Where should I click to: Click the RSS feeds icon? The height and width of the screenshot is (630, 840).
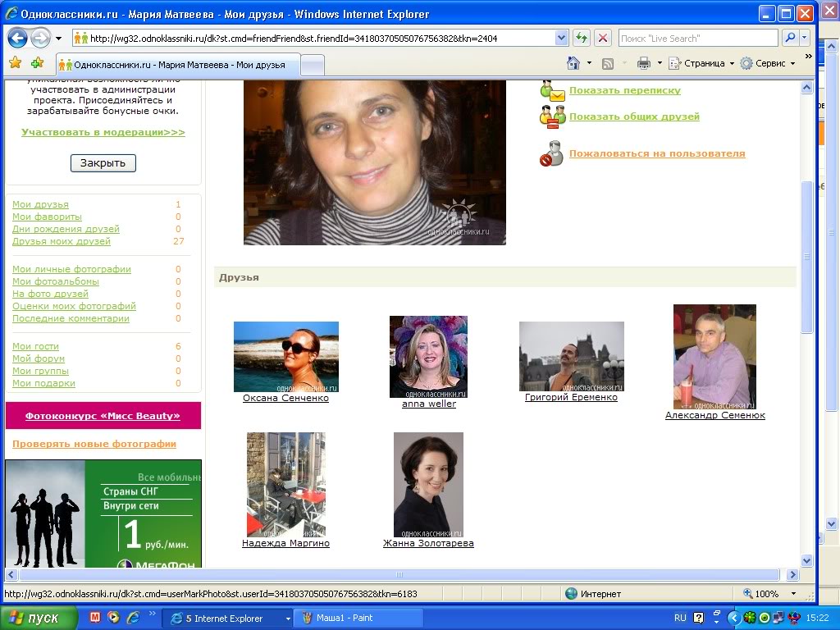click(x=608, y=63)
